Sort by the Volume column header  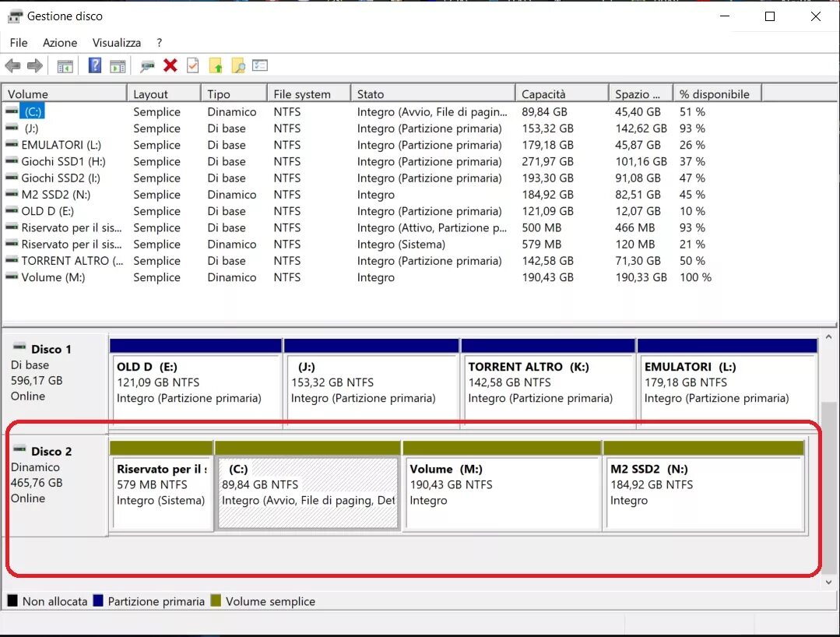pyautogui.click(x=65, y=93)
